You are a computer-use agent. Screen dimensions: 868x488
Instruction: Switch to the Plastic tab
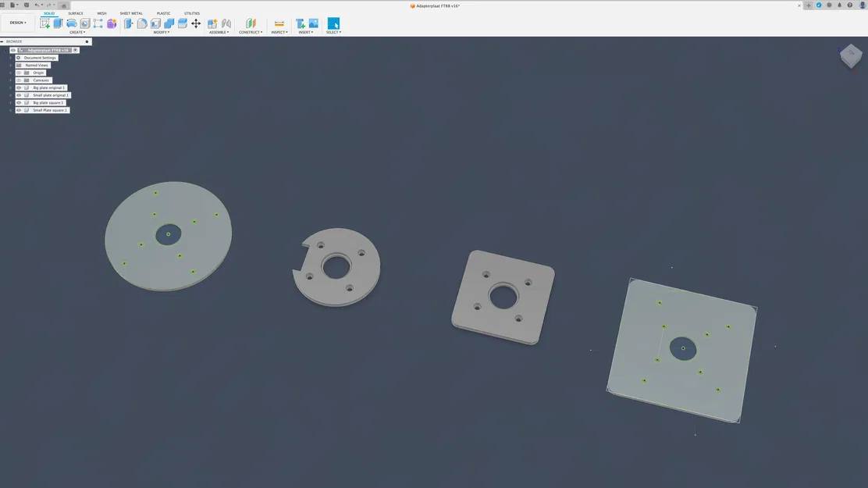click(x=163, y=13)
